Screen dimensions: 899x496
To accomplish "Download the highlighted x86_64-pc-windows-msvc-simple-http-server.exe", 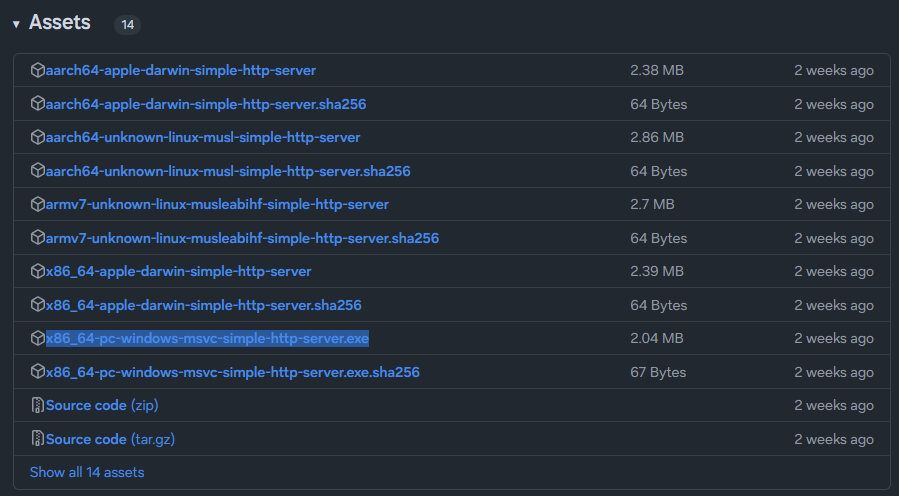I will point(207,339).
